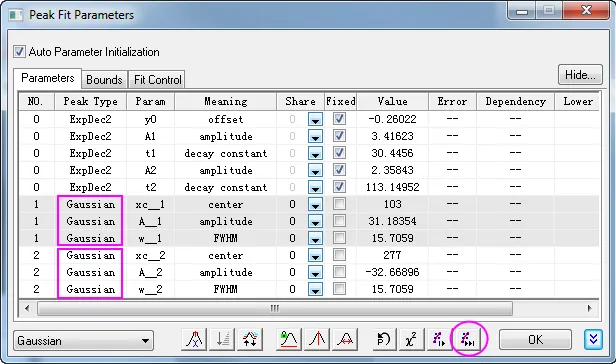616x364 pixels.
Task: Open Share dropdown for the y0 row
Action: 315,119
